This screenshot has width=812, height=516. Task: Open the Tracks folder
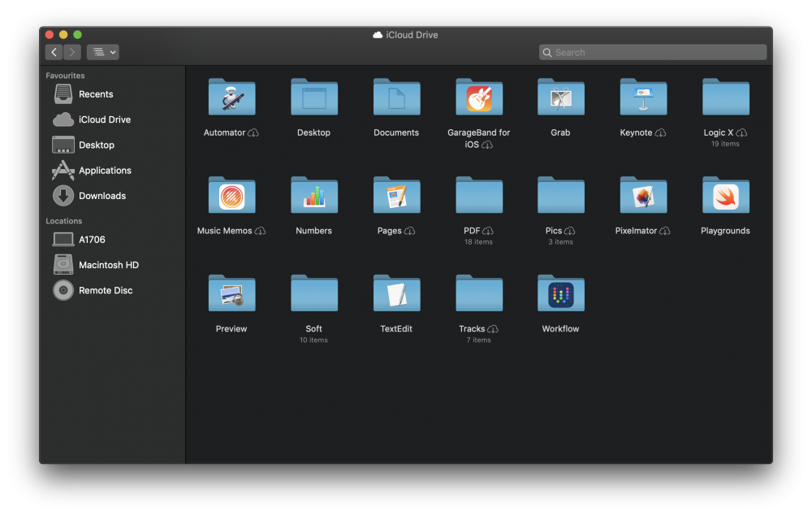click(x=478, y=293)
